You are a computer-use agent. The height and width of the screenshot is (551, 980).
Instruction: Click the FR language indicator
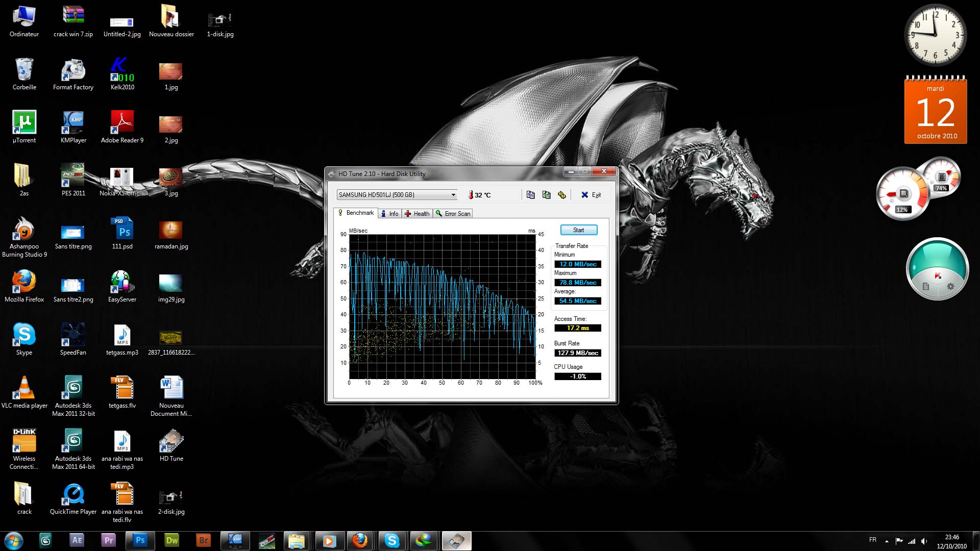coord(873,540)
